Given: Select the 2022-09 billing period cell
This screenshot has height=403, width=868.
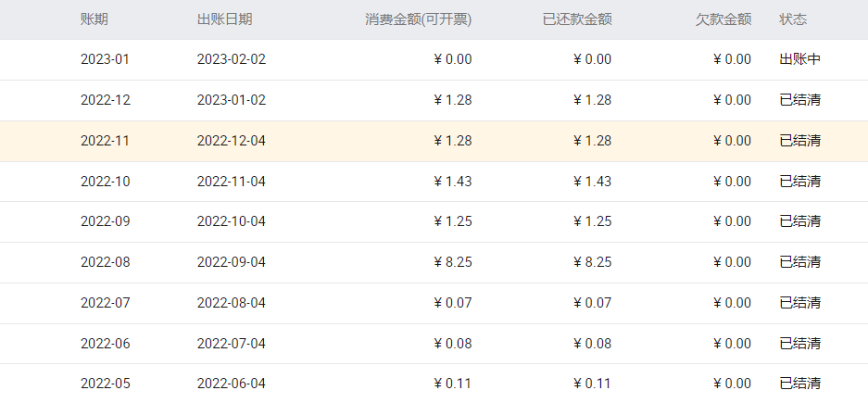Looking at the screenshot, I should click(106, 221).
